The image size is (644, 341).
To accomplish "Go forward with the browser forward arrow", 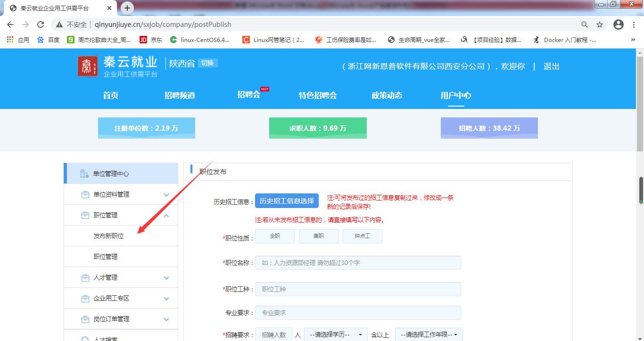I will [25, 25].
